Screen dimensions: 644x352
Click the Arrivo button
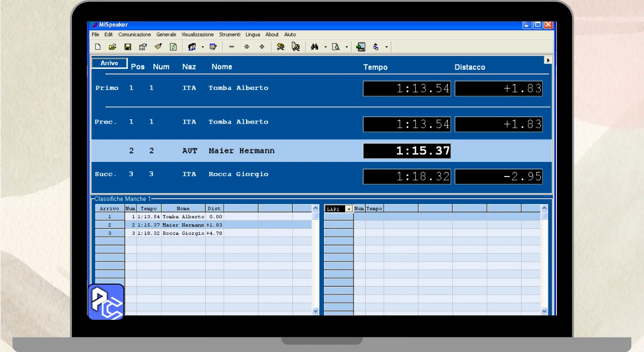tap(109, 63)
